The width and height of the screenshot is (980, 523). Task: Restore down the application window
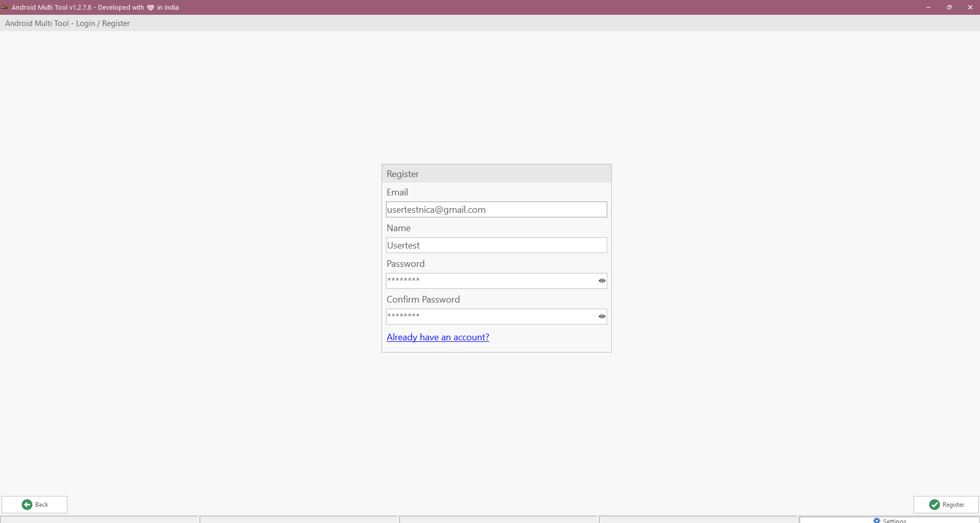click(x=949, y=7)
